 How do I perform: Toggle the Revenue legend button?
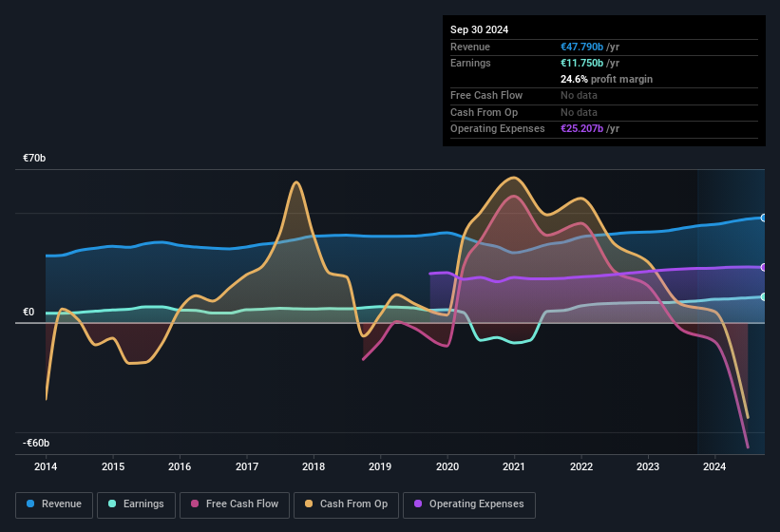tap(54, 504)
